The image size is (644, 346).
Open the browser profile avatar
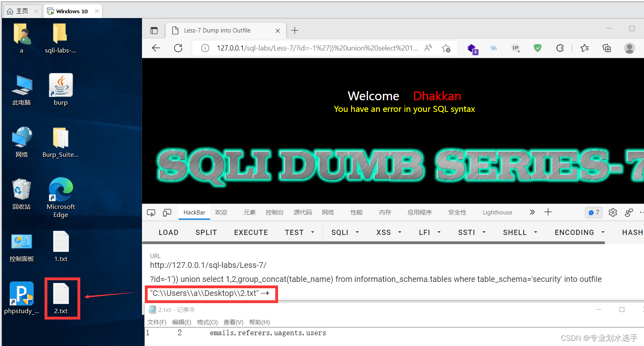pos(630,48)
